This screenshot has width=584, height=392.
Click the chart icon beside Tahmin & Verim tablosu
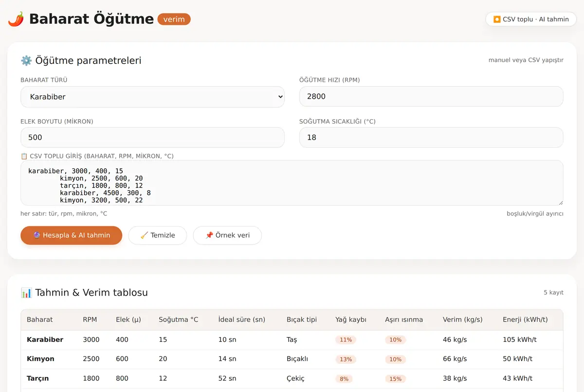[x=26, y=292]
